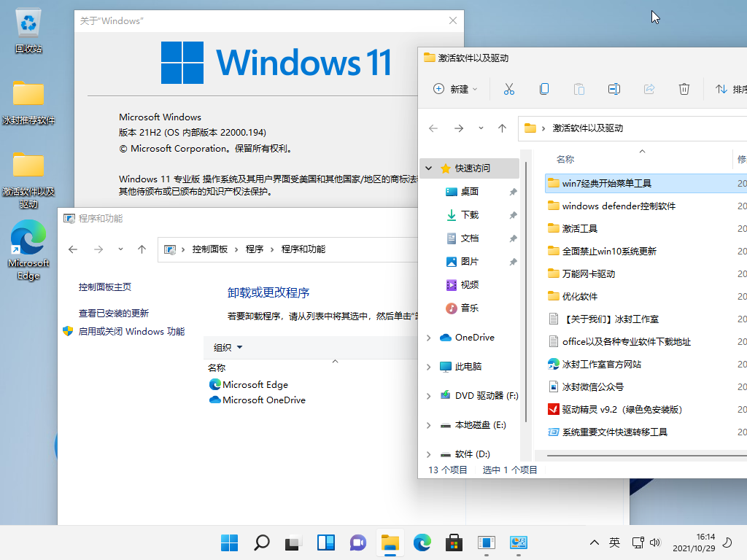Go back in Programs and Features window
747x560 pixels.
click(x=73, y=249)
